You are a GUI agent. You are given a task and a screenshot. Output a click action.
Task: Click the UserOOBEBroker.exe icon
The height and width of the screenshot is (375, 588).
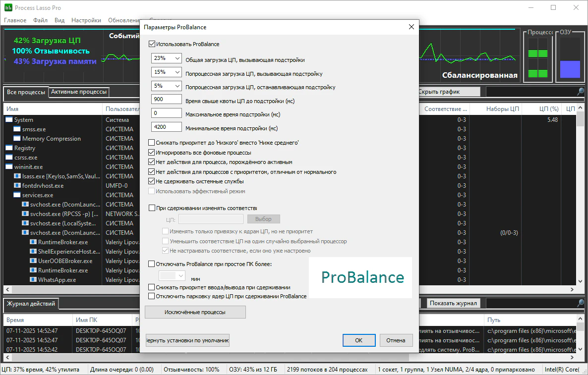(x=33, y=261)
